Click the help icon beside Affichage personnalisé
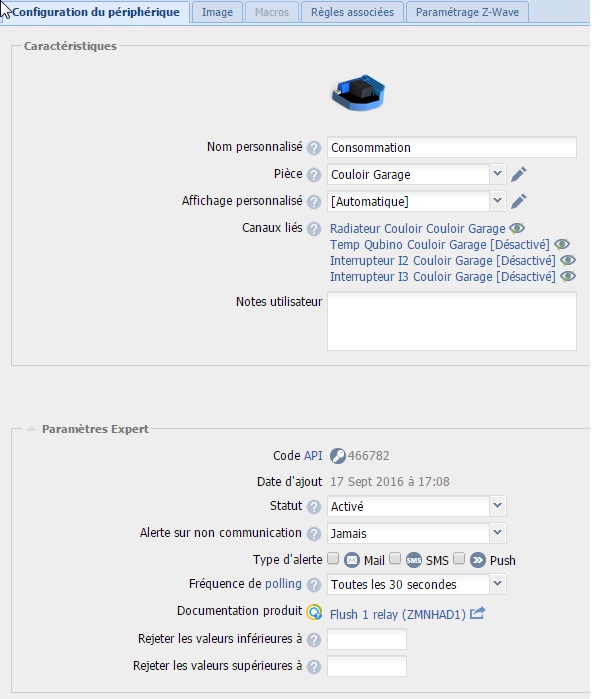Image resolution: width=603 pixels, height=699 pixels. tap(314, 202)
